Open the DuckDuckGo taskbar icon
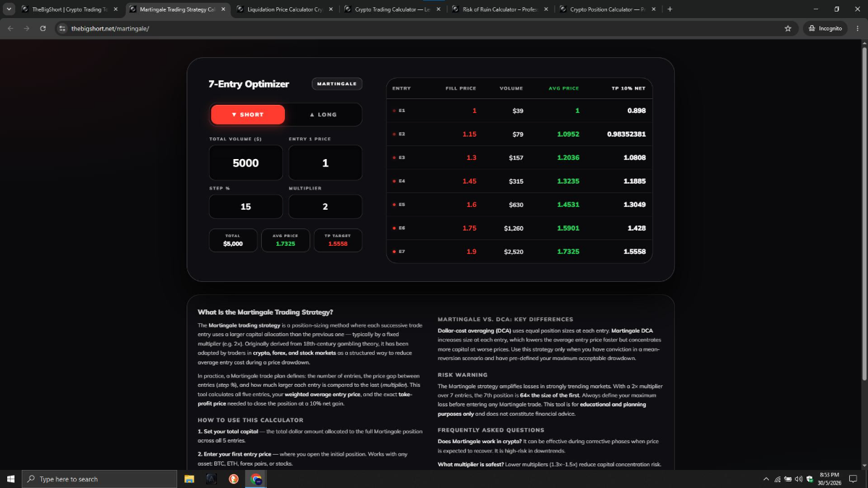 click(234, 479)
